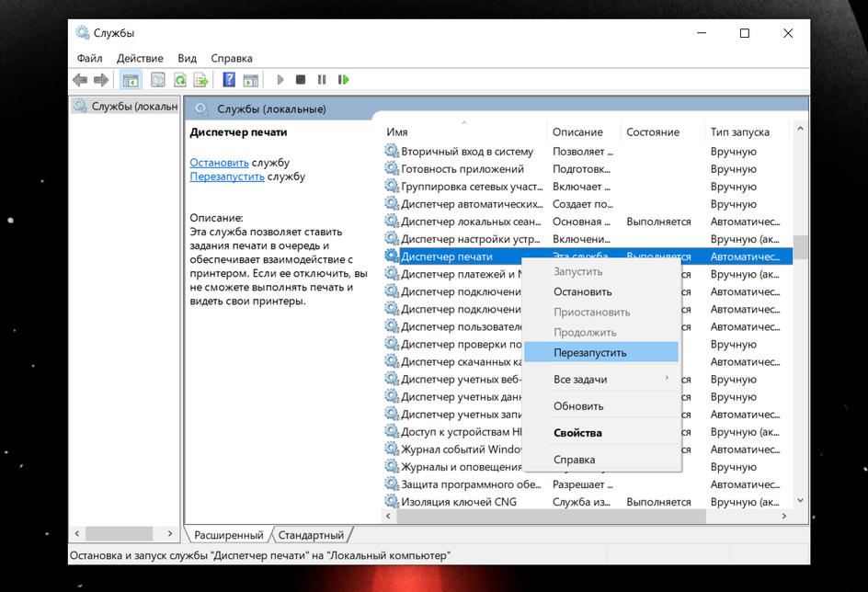Click the "Остановить" link in the description pane
This screenshot has width=868, height=592.
point(219,163)
